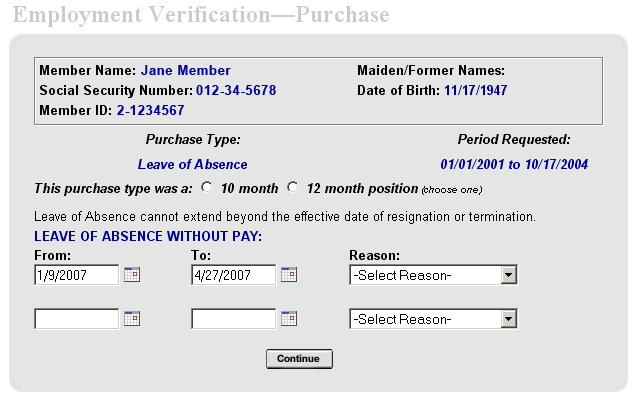Open calendar picker beside 4/27/2007 To date
636x398 pixels.
(289, 275)
